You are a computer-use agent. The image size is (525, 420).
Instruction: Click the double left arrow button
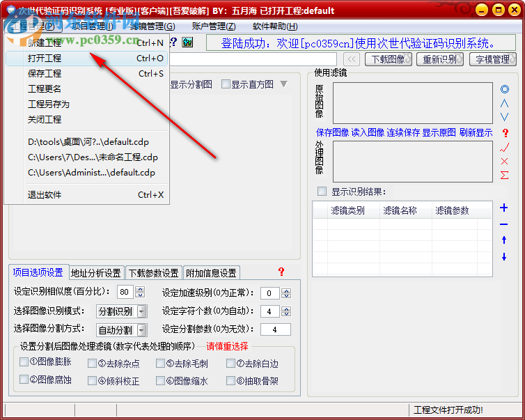[x=352, y=59]
